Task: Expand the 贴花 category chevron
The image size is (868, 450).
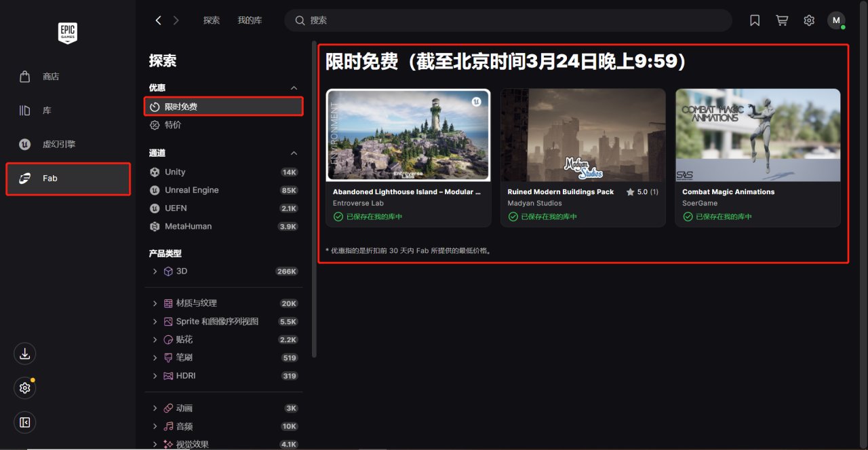Action: pos(155,339)
